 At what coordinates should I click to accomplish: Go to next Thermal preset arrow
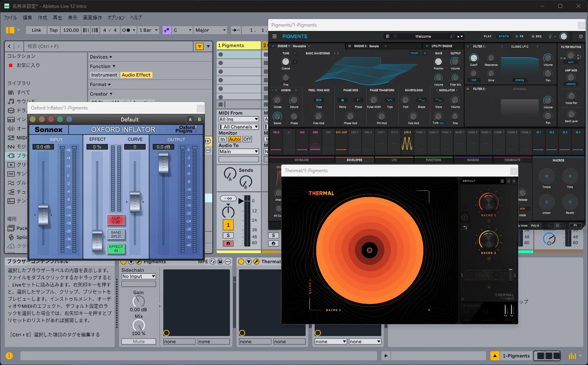[514, 181]
